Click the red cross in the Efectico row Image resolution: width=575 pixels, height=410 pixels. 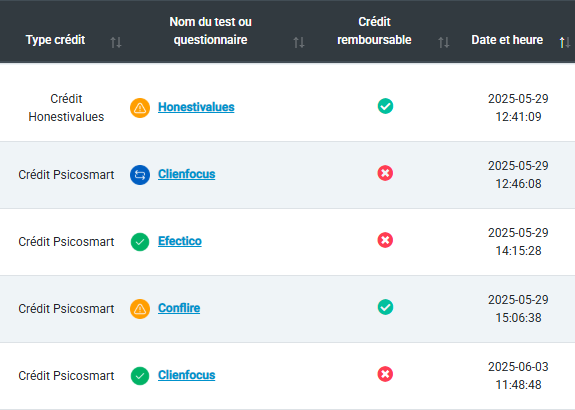tap(385, 240)
